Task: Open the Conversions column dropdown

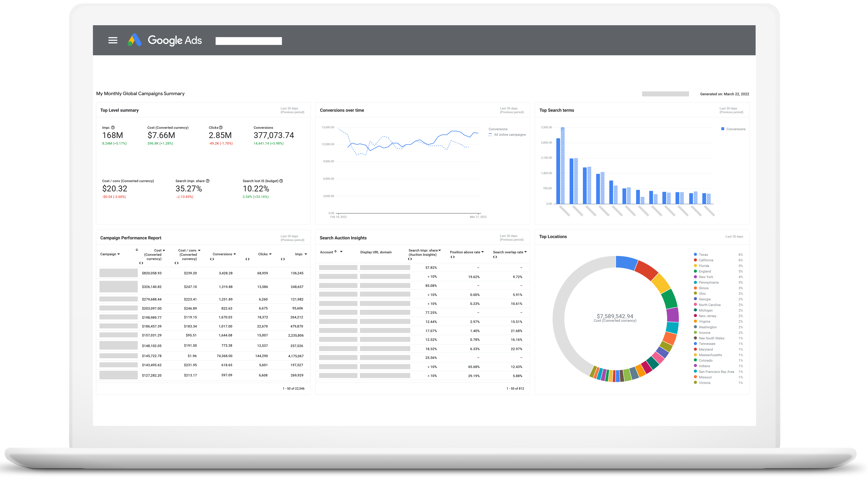Action: tap(234, 254)
